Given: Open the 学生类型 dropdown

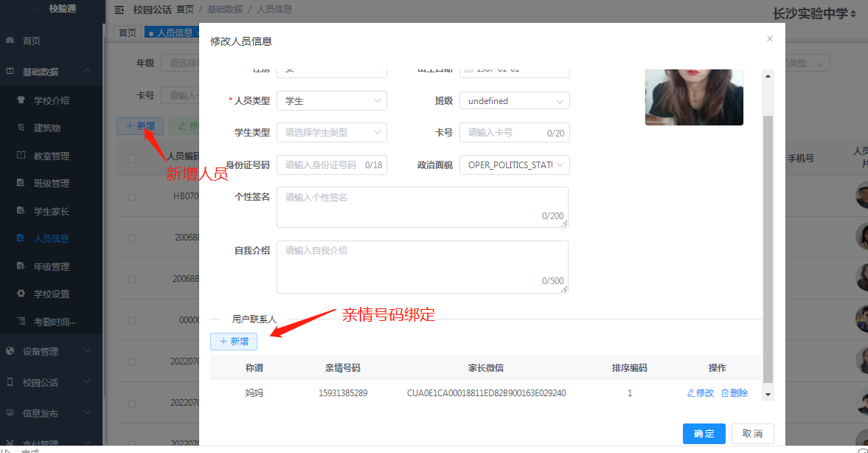Looking at the screenshot, I should 332,132.
